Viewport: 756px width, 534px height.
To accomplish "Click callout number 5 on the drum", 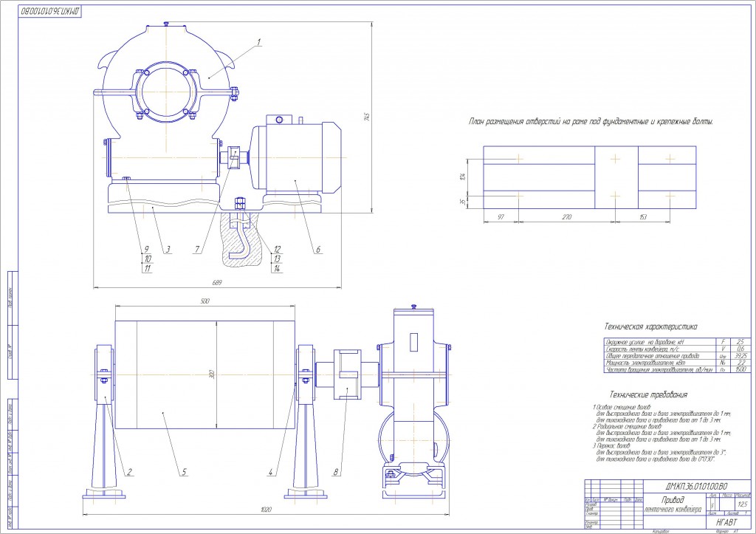I will [185, 472].
